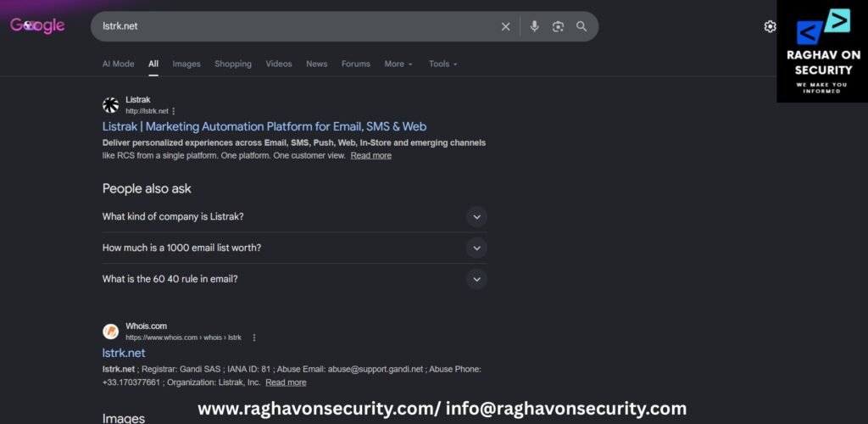868x424 pixels.
Task: Switch to Shopping tab
Action: [233, 64]
